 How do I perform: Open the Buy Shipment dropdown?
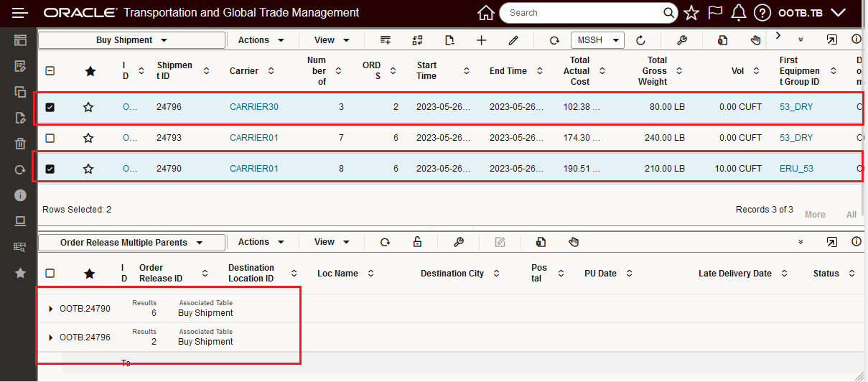pyautogui.click(x=131, y=40)
